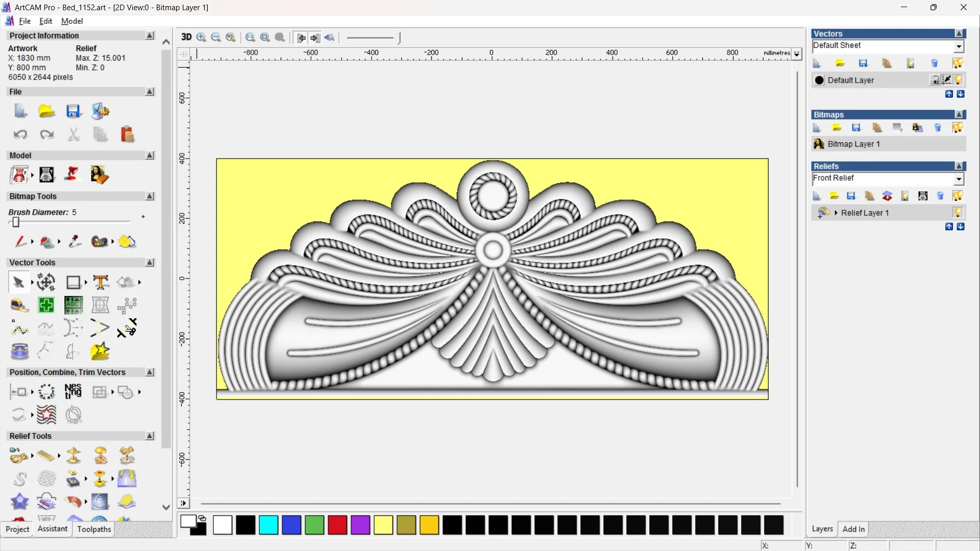This screenshot has height=551, width=980.
Task: Toggle Relief Layer 1 visibility bulb
Action: pos(958,213)
